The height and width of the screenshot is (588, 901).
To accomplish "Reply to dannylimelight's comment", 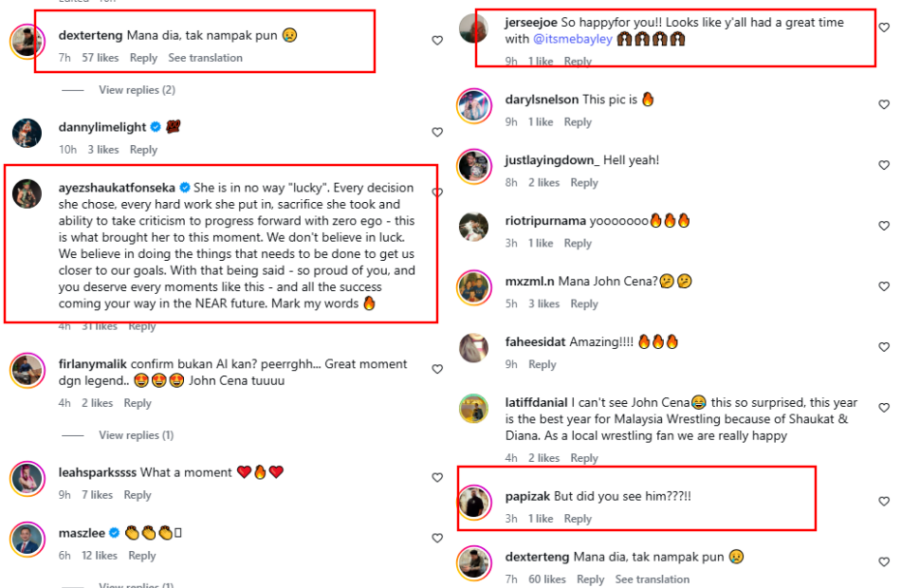I will (143, 150).
